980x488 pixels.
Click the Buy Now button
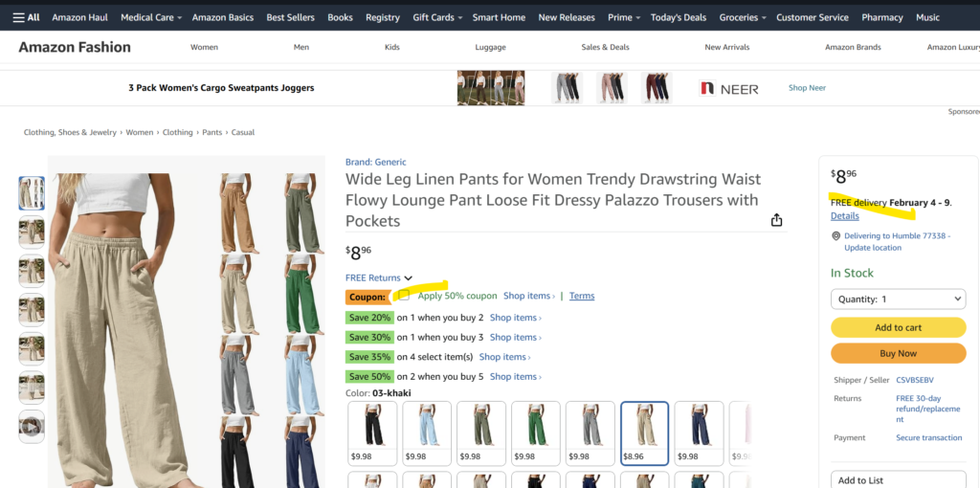[898, 353]
